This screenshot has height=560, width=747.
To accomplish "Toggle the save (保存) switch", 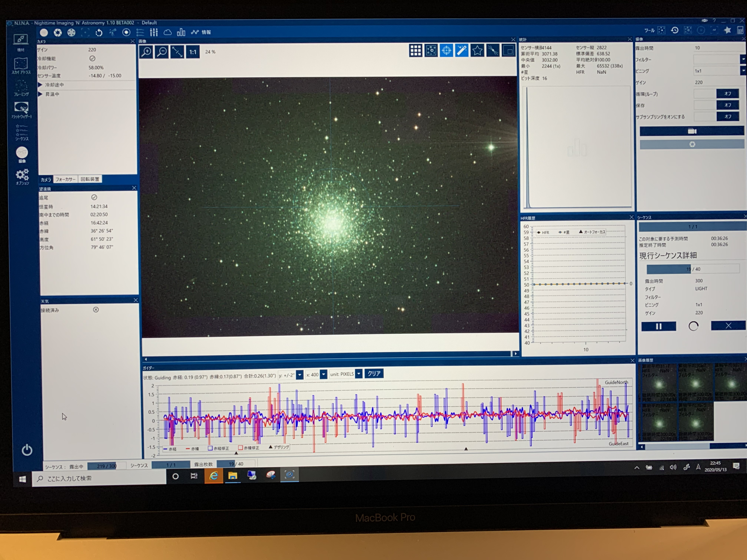I will tap(727, 105).
